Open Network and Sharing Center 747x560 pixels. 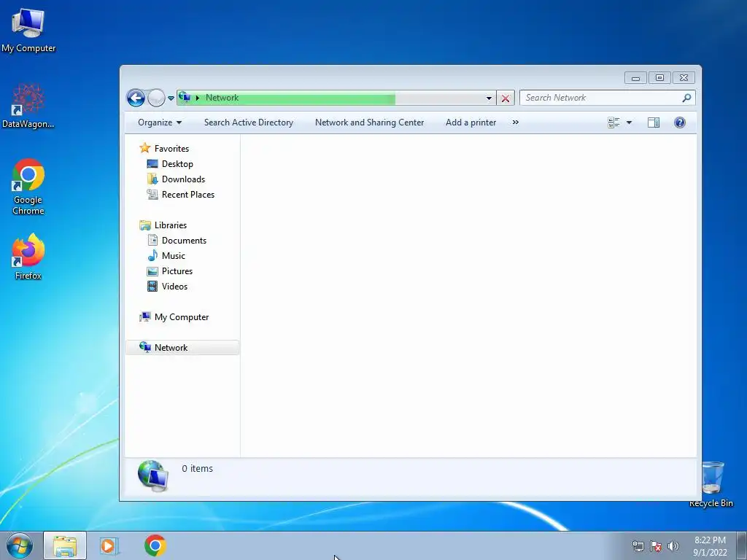tap(369, 122)
